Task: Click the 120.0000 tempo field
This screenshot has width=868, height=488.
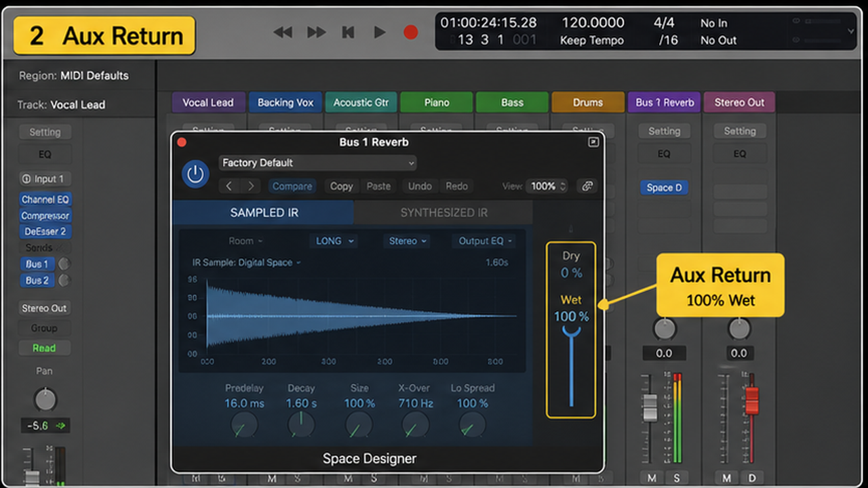Action: (593, 23)
